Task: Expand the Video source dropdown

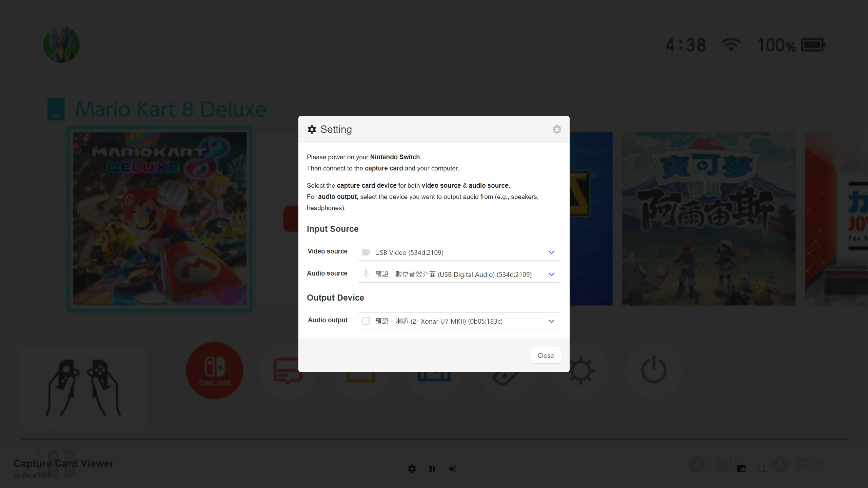Action: point(459,252)
